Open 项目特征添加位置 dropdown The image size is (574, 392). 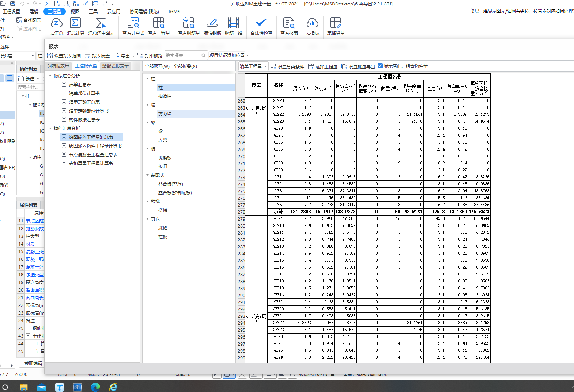[229, 55]
